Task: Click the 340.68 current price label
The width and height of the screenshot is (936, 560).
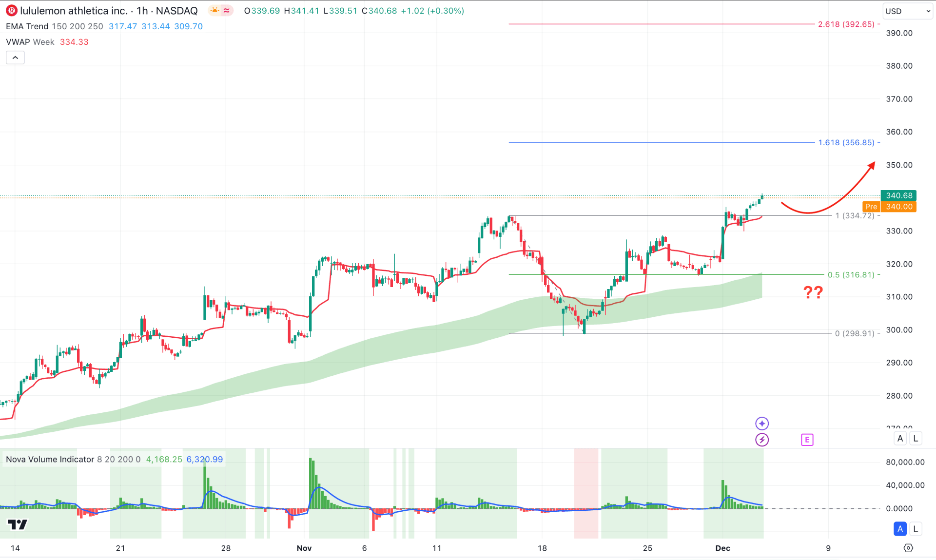Action: (x=899, y=195)
